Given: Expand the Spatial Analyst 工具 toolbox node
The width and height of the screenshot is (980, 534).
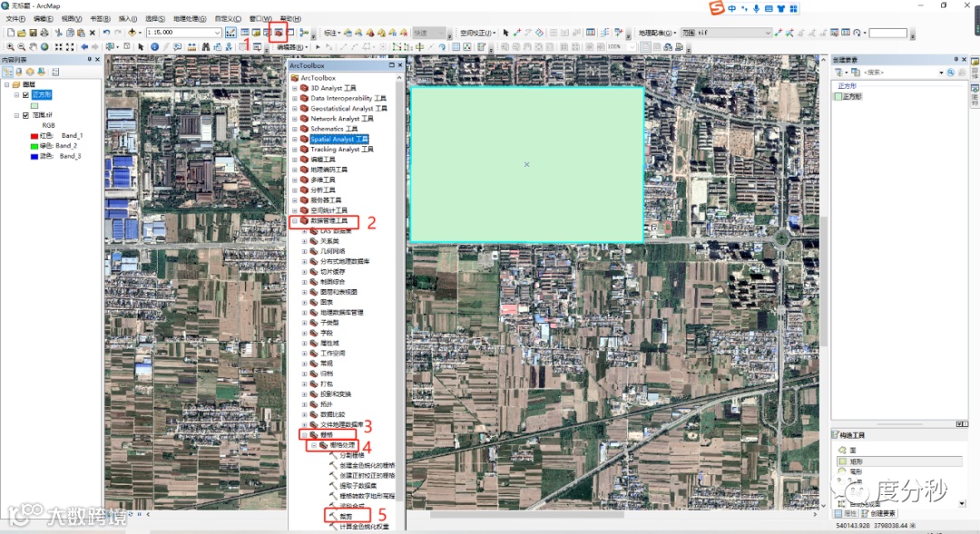Looking at the screenshot, I should tap(295, 140).
